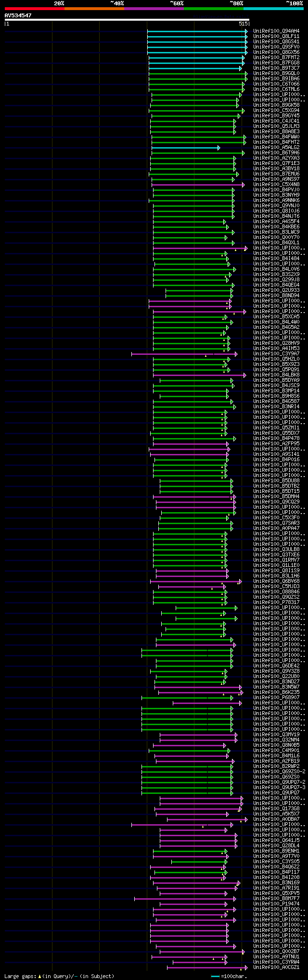Open hit UniRef100_Q8GX56
The image size is (308, 980).
point(276,52)
